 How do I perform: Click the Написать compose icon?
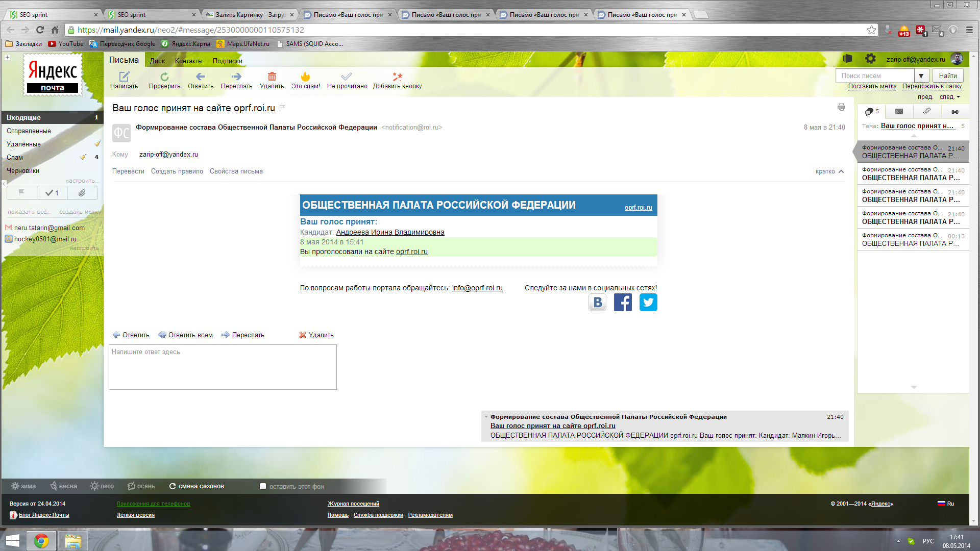(124, 77)
